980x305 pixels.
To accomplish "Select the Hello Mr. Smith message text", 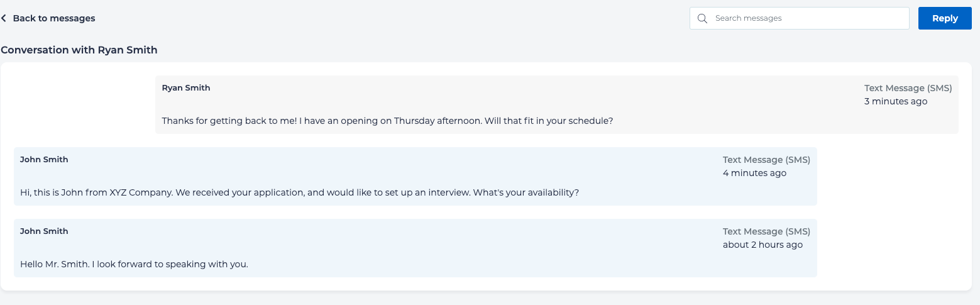I will pyautogui.click(x=134, y=264).
